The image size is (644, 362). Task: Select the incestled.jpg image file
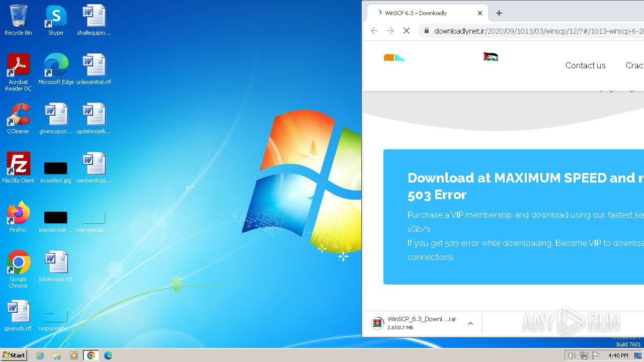[x=56, y=172]
